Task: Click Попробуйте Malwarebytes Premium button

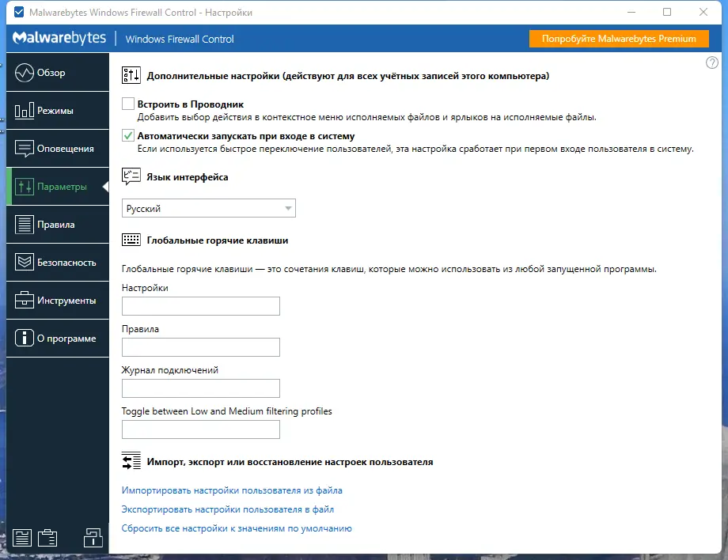Action: pos(619,39)
